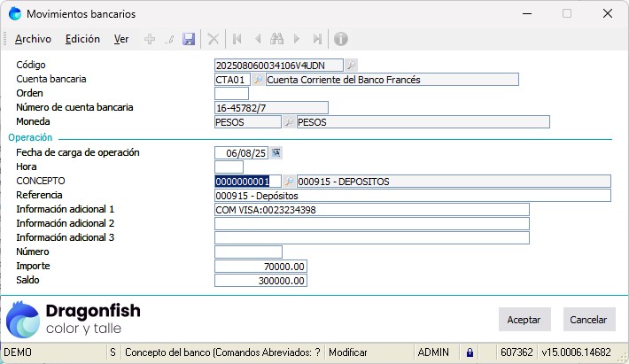Click the empty Información adicional 2 field
Image resolution: width=629 pixels, height=364 pixels.
[x=371, y=224]
